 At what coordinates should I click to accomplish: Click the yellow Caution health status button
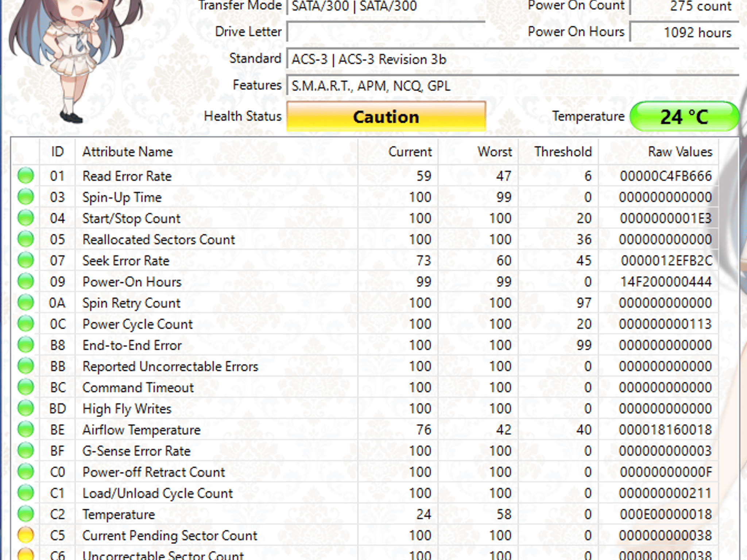pos(386,117)
